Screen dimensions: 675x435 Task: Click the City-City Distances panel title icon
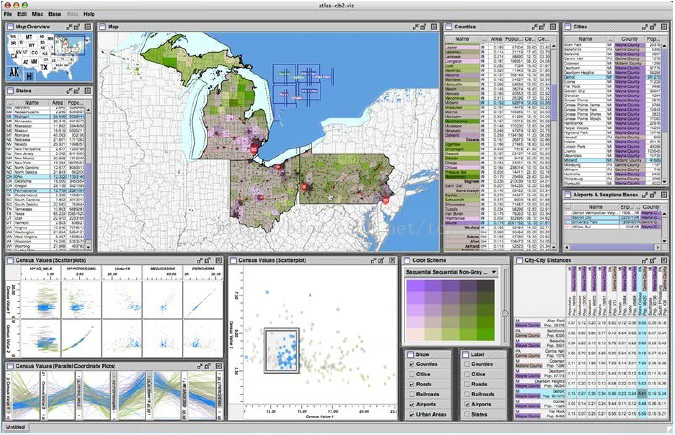[x=517, y=259]
